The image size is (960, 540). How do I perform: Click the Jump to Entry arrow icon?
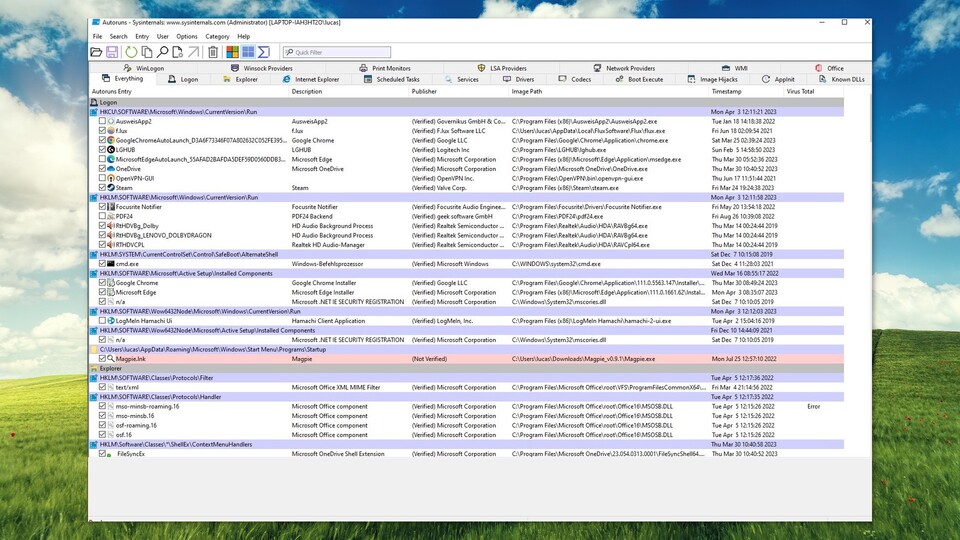point(193,52)
